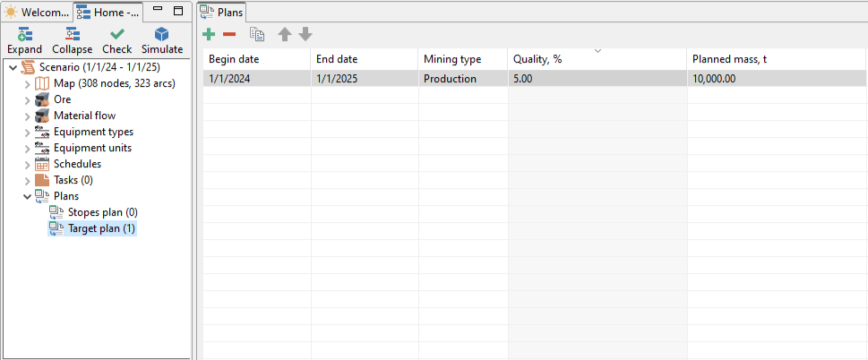The width and height of the screenshot is (868, 360).
Task: Select the Stopes plan (0) label
Action: [x=102, y=212]
